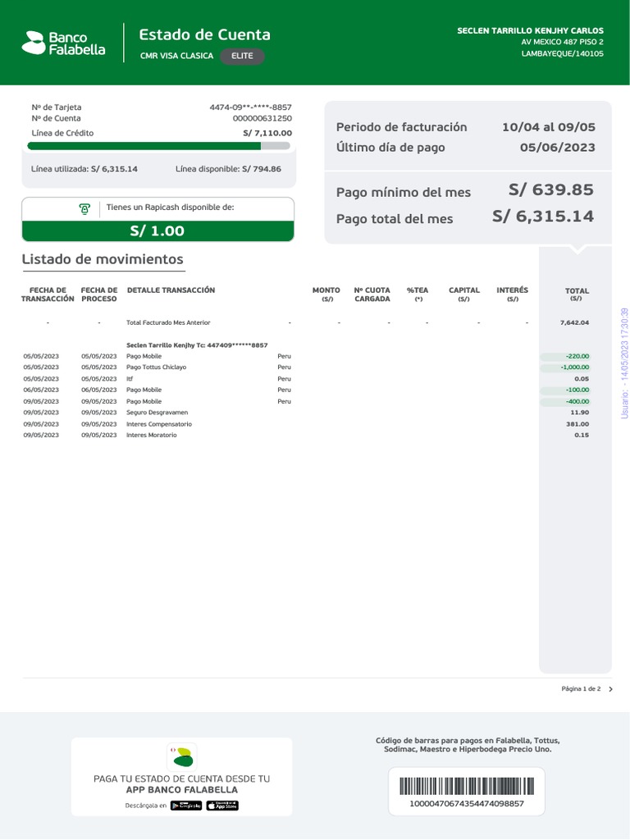Click the Banco Falabella app logo above the Paga text
The width and height of the screenshot is (630, 840).
pyautogui.click(x=182, y=757)
